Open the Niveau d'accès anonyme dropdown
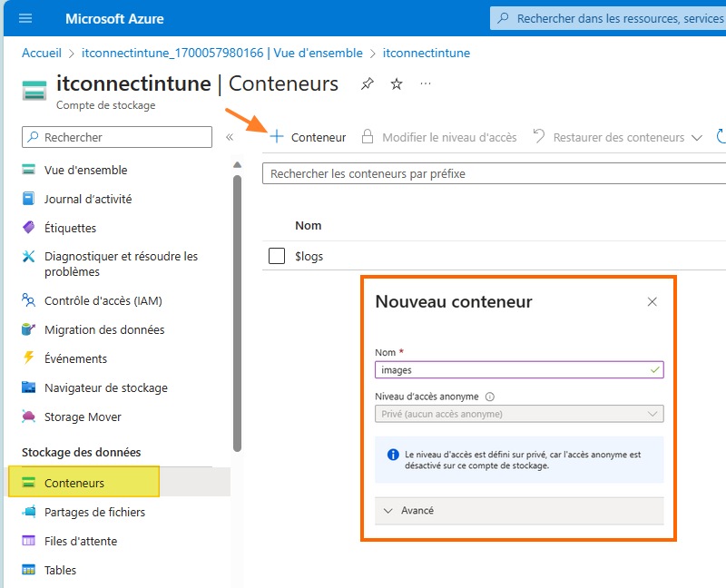Screen dimensions: 726x588 click(519, 415)
